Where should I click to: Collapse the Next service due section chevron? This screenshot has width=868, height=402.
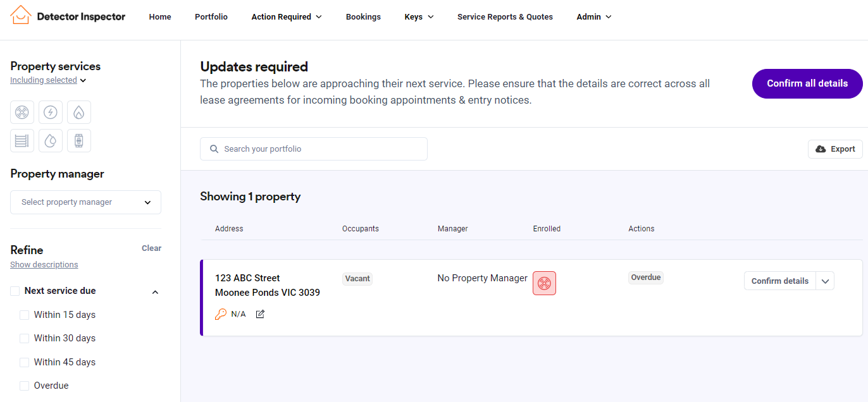[x=155, y=292]
